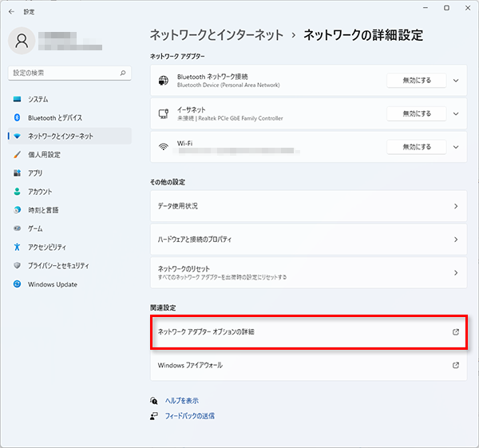Viewport: 479px width, 448px height.
Task: Click the ハードウェアと接続のプロパティ row text
Action: pos(195,240)
